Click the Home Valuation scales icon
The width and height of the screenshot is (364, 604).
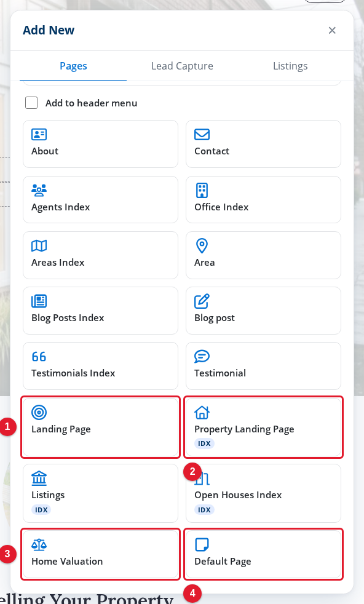[39, 545]
